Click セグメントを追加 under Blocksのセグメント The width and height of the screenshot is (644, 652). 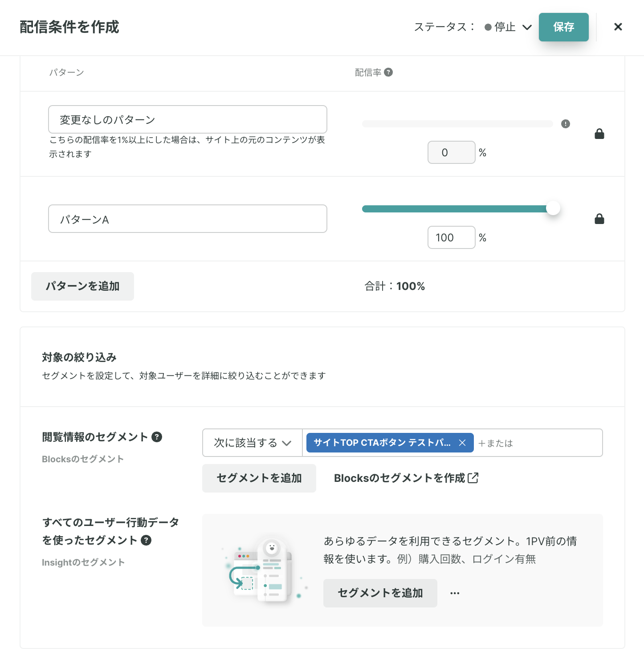tap(259, 478)
